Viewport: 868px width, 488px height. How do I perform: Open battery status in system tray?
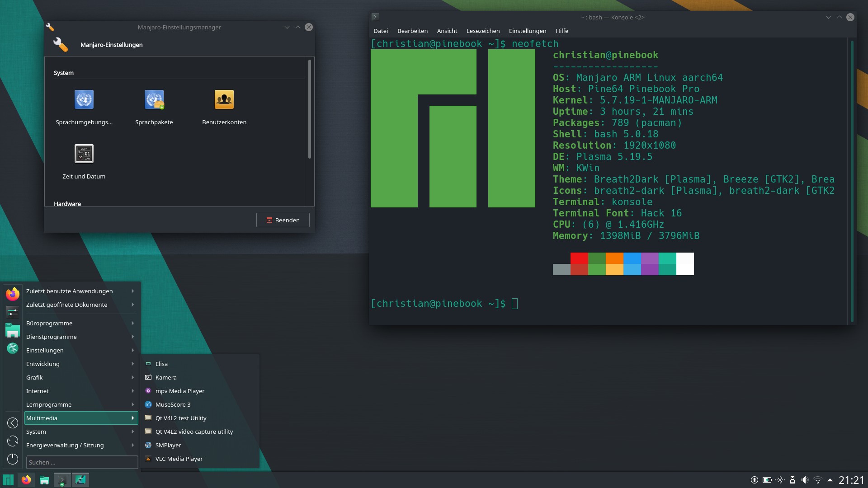click(x=767, y=480)
